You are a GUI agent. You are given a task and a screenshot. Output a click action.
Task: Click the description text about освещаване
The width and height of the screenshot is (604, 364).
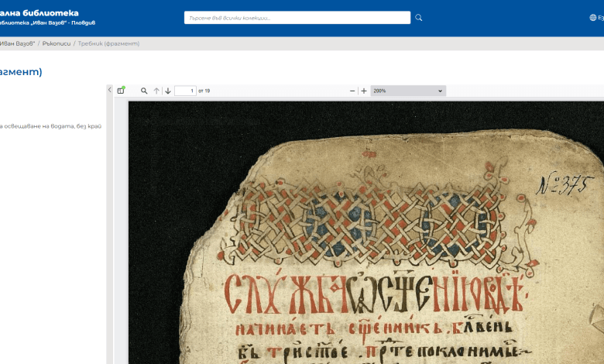(50, 126)
